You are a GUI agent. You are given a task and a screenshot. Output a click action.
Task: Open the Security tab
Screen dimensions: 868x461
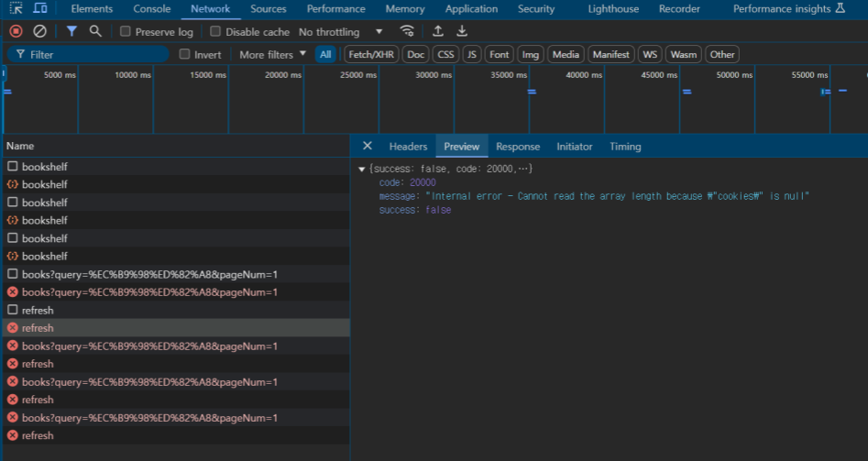coord(536,9)
